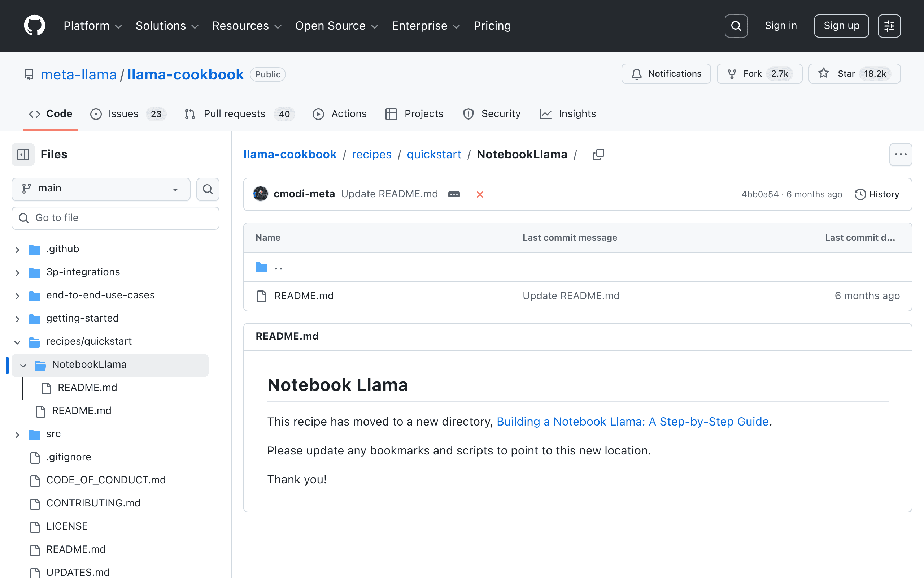Expand the 3p-integrations folder
This screenshot has width=924, height=578.
tap(18, 272)
